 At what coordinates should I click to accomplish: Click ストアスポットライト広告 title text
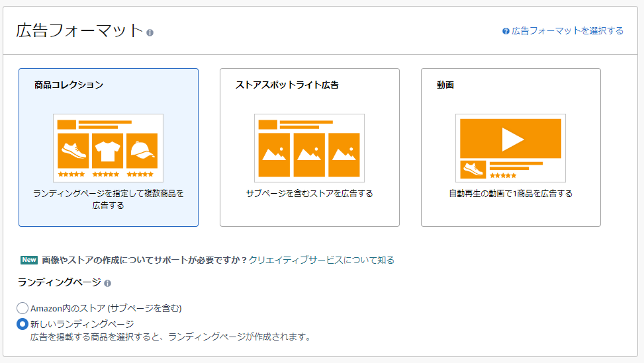[x=287, y=85]
